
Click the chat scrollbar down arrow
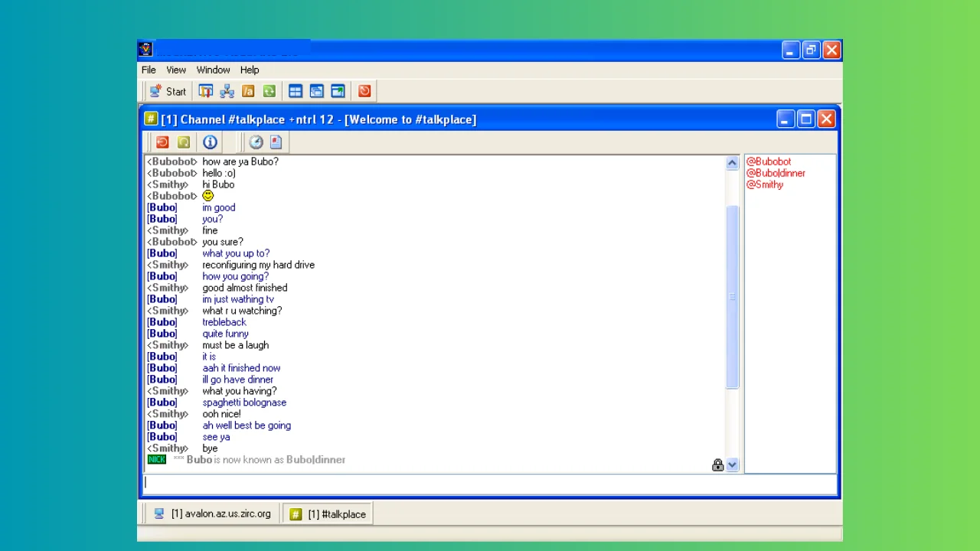pos(732,465)
